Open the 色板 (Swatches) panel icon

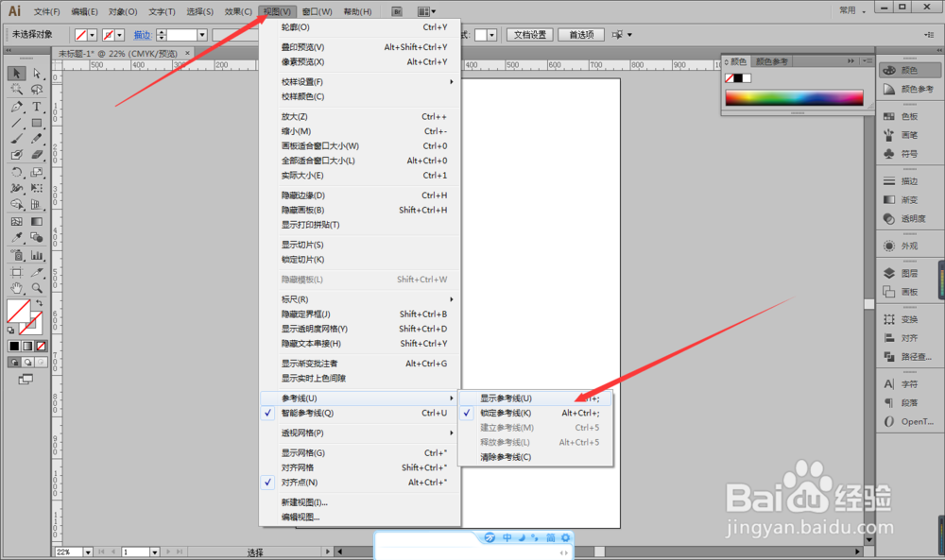point(889,116)
